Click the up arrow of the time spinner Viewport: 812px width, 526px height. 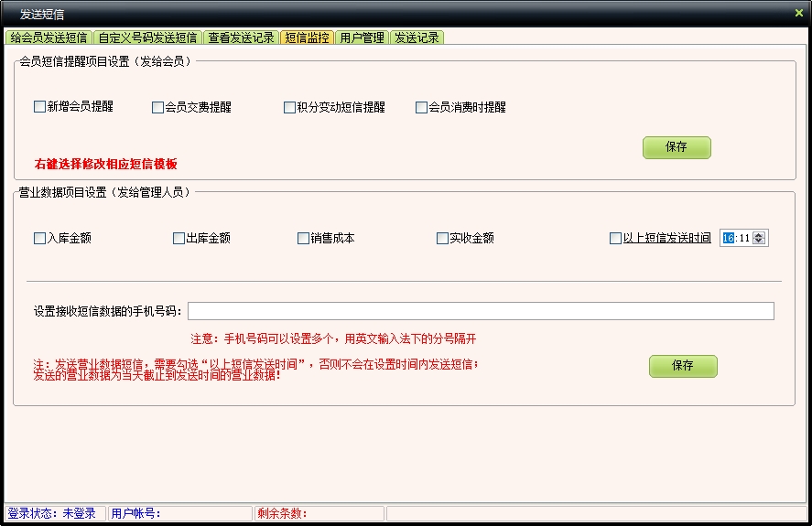pyautogui.click(x=759, y=234)
